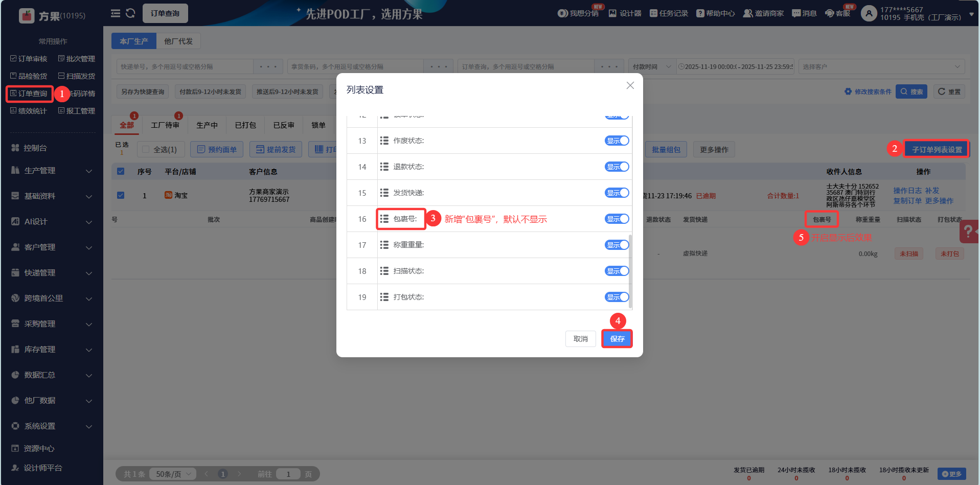Close the 列表设置 dialog
Screen dimensions: 980x485
(630, 85)
